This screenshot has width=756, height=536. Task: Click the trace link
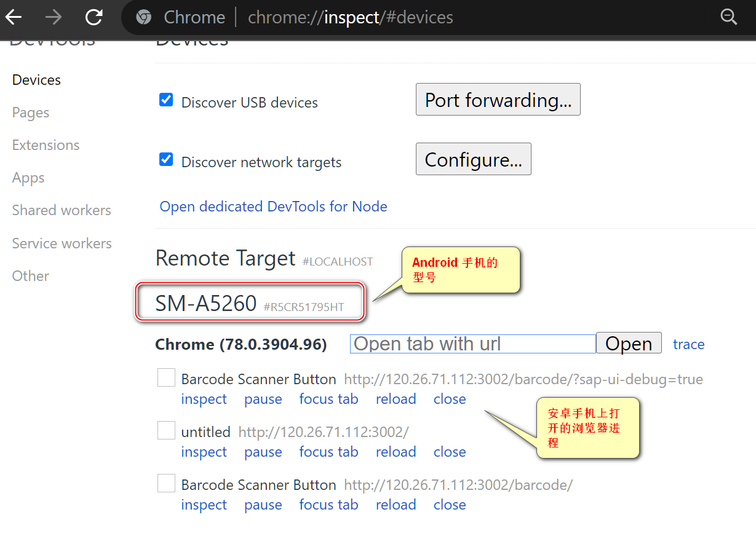click(689, 344)
